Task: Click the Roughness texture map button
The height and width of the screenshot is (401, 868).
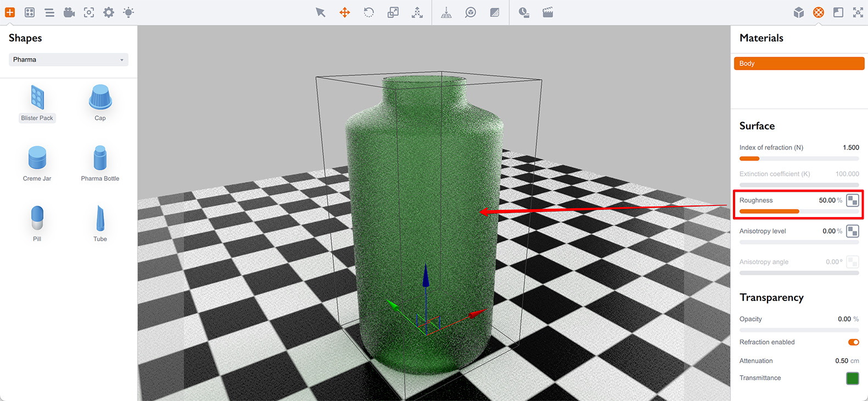Action: coord(853,200)
